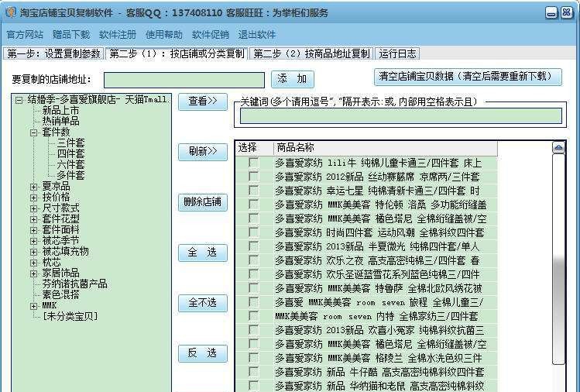Open the 官方网站 menu item

click(25, 35)
